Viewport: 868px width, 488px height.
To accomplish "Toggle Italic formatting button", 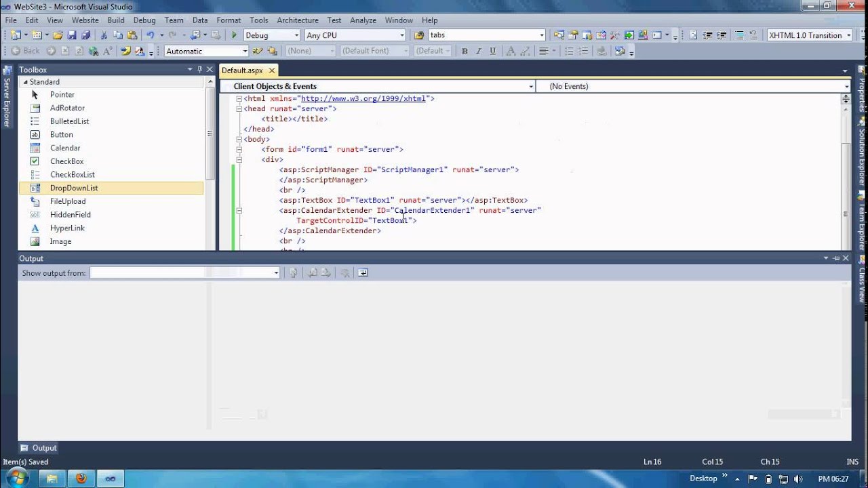I will [x=478, y=51].
